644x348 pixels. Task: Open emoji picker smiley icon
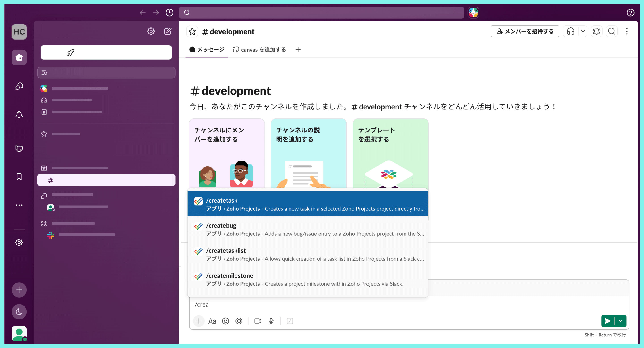[225, 321]
